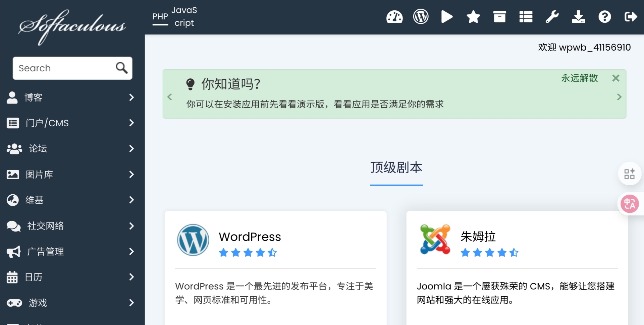644x325 pixels.
Task: Click the search magnifier icon
Action: pos(121,68)
